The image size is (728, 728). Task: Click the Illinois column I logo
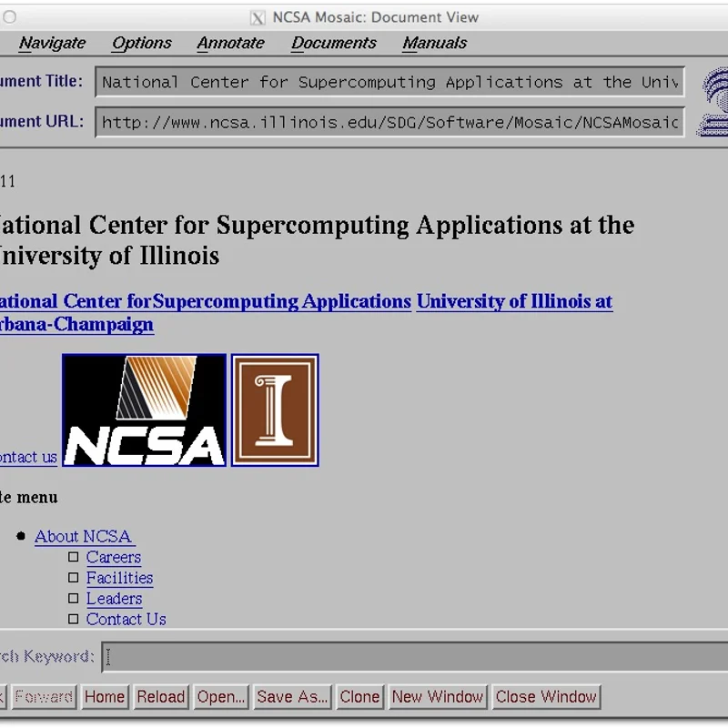[275, 410]
